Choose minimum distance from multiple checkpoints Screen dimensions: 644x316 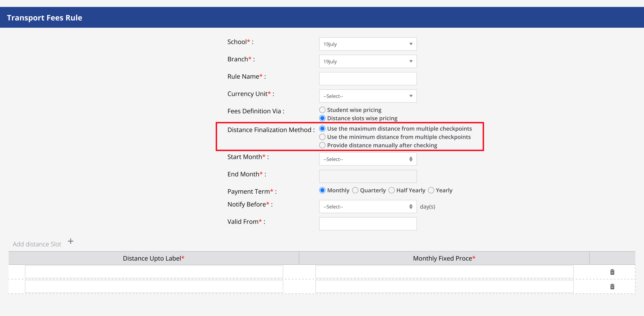[x=322, y=137]
